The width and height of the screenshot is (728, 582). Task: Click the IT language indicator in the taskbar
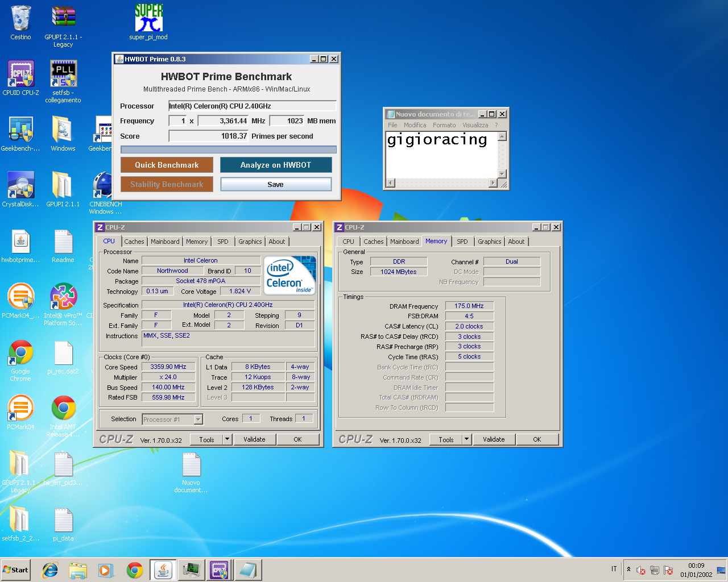coord(614,569)
